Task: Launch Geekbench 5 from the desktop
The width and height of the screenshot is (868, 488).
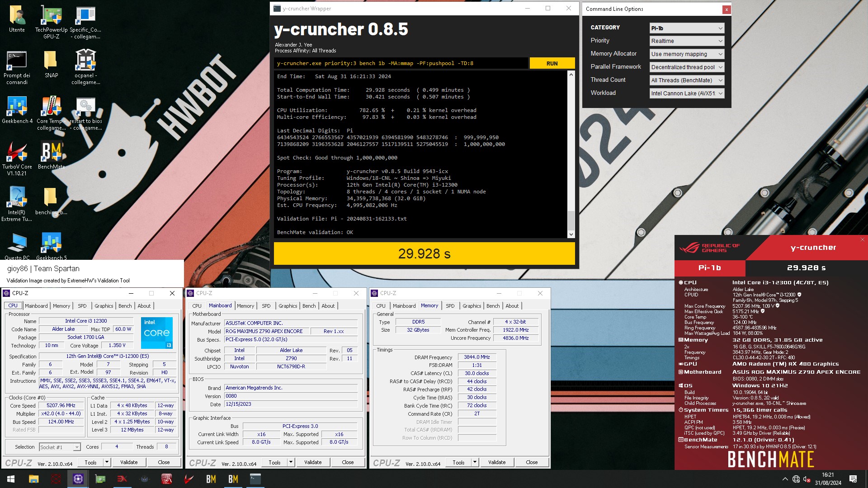Action: (51, 247)
